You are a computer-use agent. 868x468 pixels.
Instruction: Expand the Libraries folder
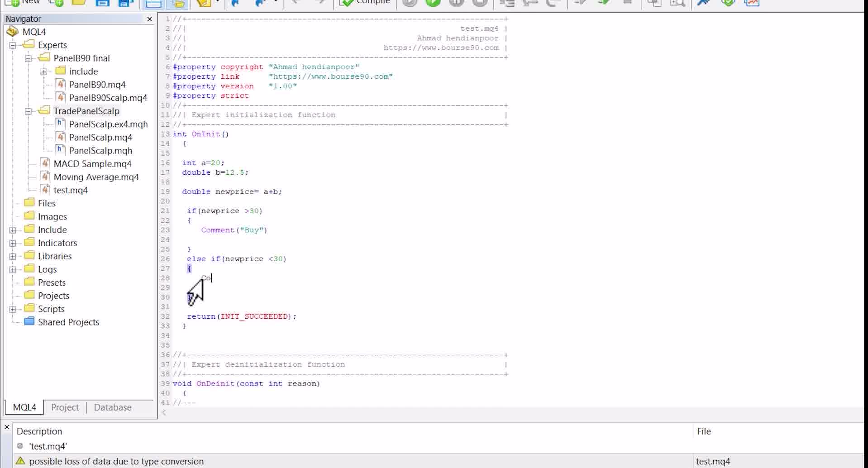13,256
